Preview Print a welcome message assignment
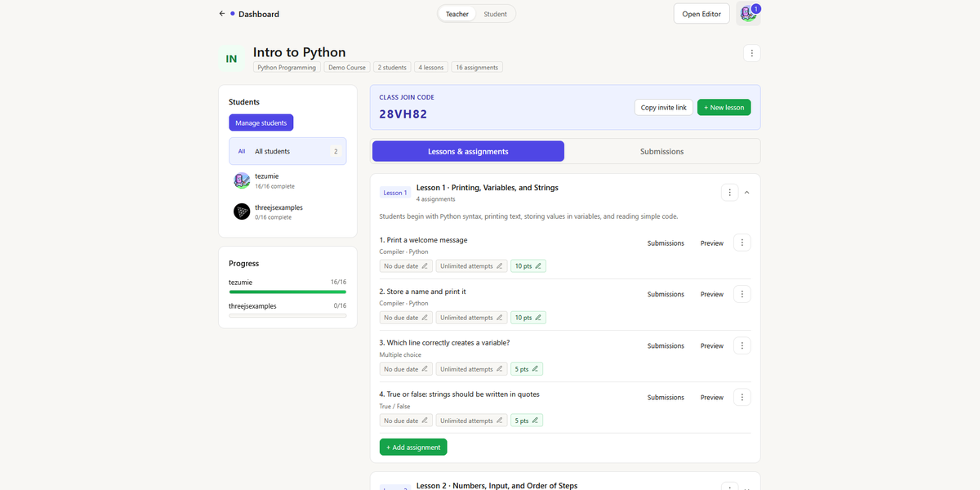Image resolution: width=980 pixels, height=490 pixels. [x=712, y=243]
